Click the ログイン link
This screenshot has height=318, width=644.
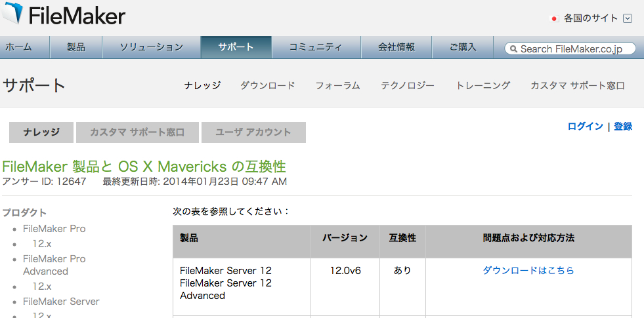(586, 127)
